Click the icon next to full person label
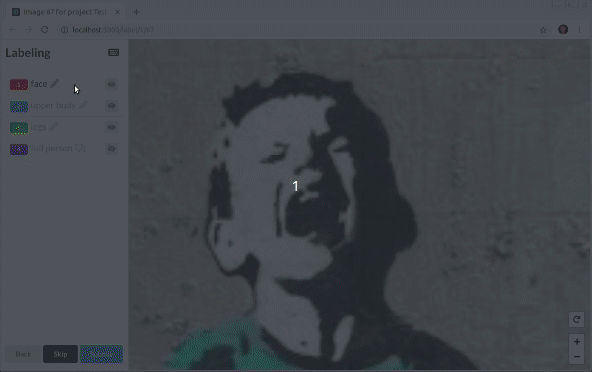This screenshot has height=372, width=592. (80, 148)
